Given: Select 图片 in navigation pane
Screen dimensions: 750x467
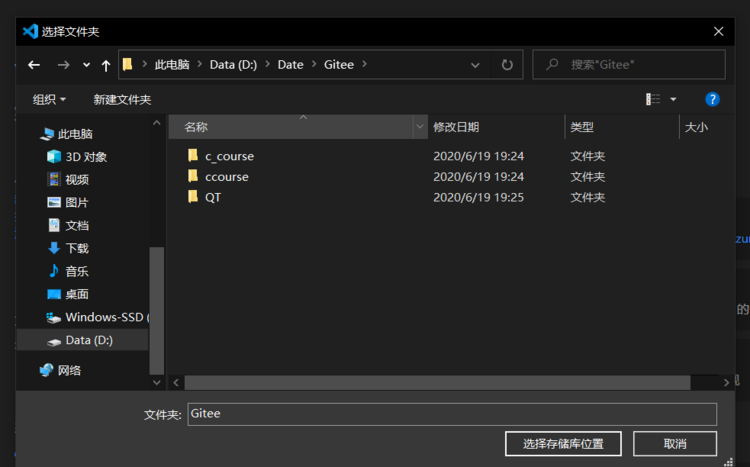Looking at the screenshot, I should (77, 202).
